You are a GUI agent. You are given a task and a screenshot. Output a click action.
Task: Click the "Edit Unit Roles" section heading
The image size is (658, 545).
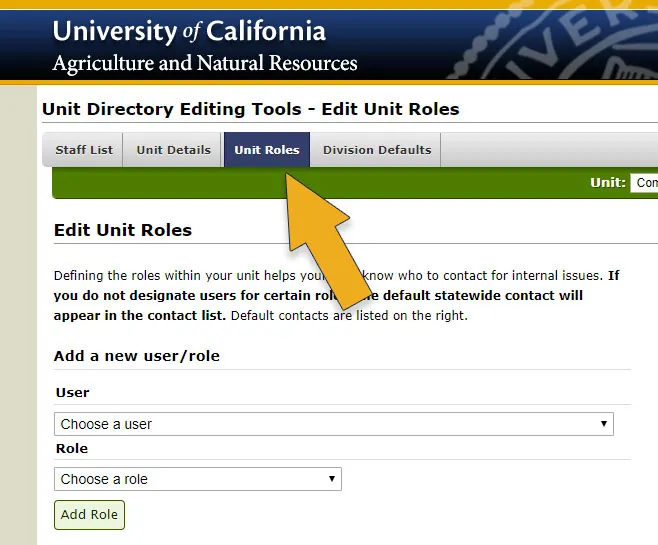pyautogui.click(x=123, y=230)
